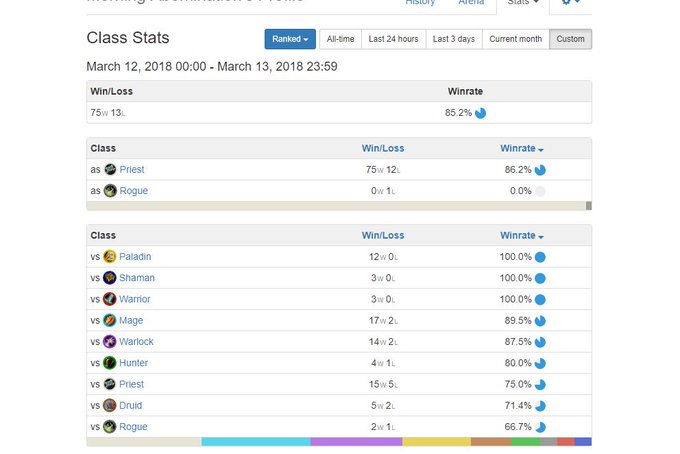Open the Priest link in 'as' table
This screenshot has height=454, width=680.
point(132,170)
